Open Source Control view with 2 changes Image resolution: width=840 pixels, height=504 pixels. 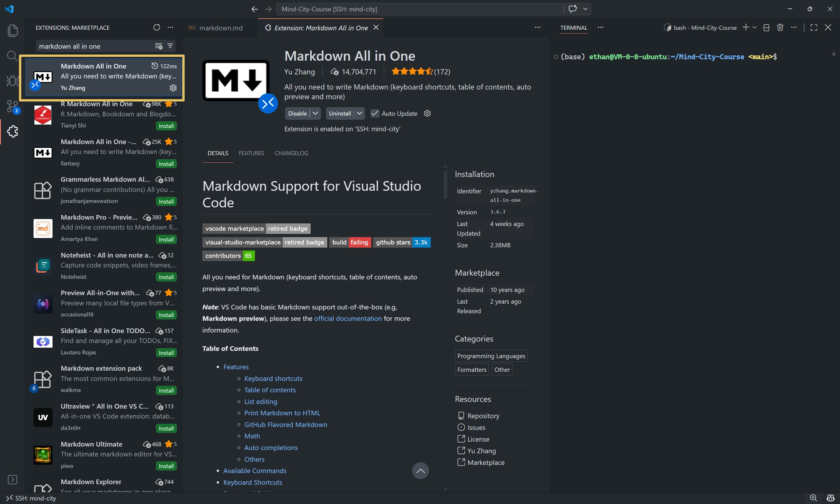[13, 106]
